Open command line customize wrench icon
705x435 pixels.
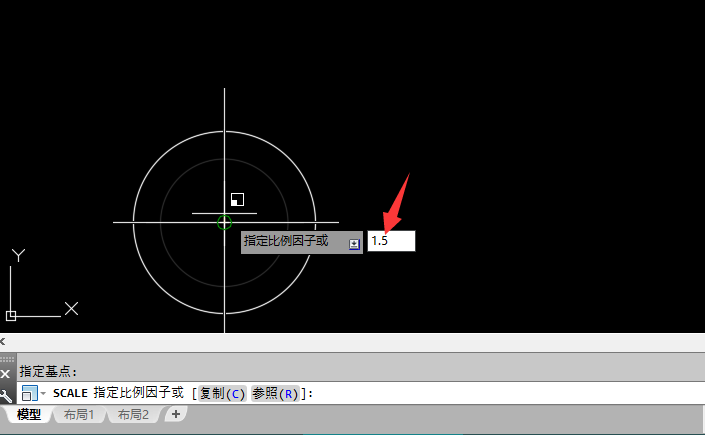6,395
